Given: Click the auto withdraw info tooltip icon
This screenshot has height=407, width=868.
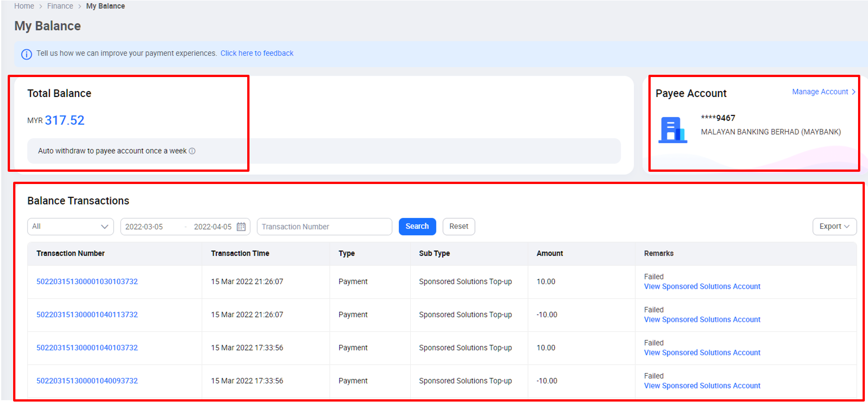Looking at the screenshot, I should click(192, 151).
